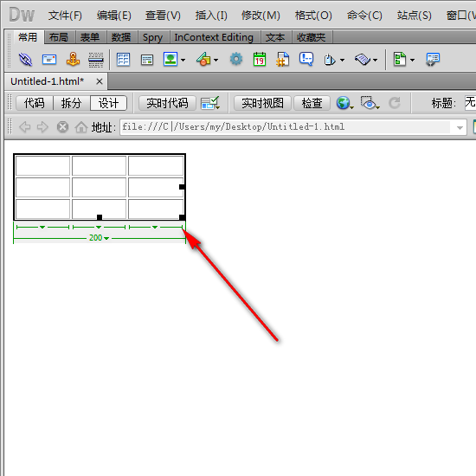476x476 pixels.
Task: Switch to 拆分 split view
Action: tap(71, 103)
